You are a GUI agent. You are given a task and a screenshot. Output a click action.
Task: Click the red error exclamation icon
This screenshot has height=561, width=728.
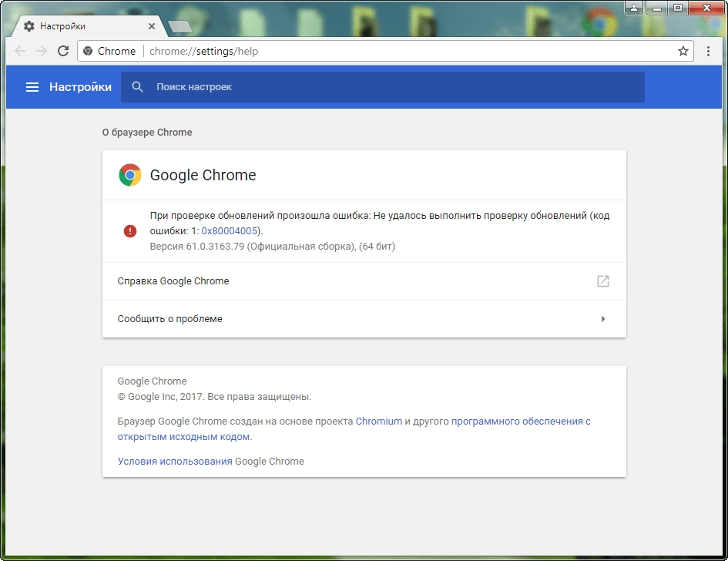pyautogui.click(x=130, y=231)
